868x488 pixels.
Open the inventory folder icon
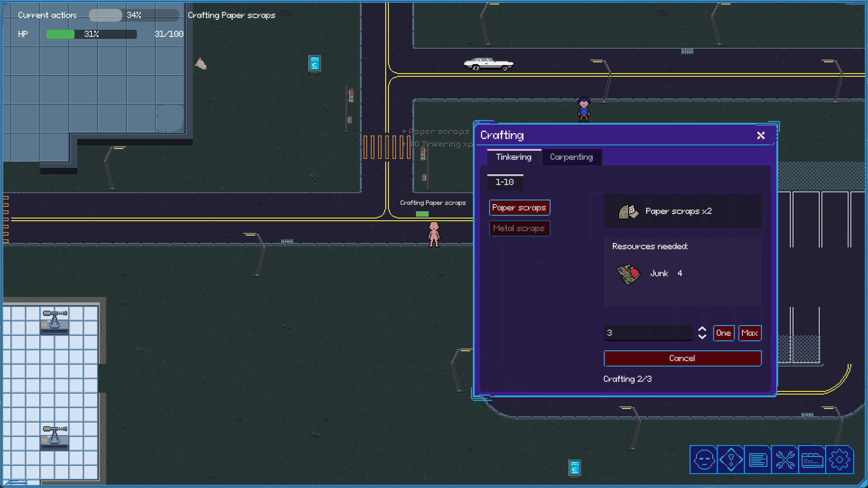pos(812,460)
